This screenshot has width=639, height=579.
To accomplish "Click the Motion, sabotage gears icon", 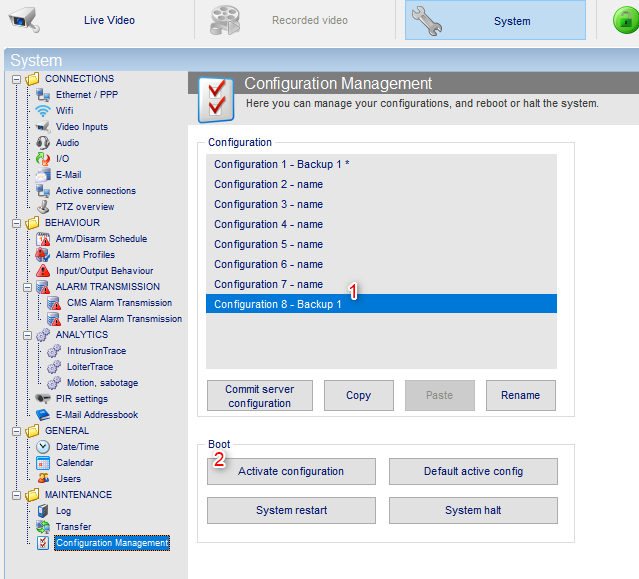I will coord(54,383).
